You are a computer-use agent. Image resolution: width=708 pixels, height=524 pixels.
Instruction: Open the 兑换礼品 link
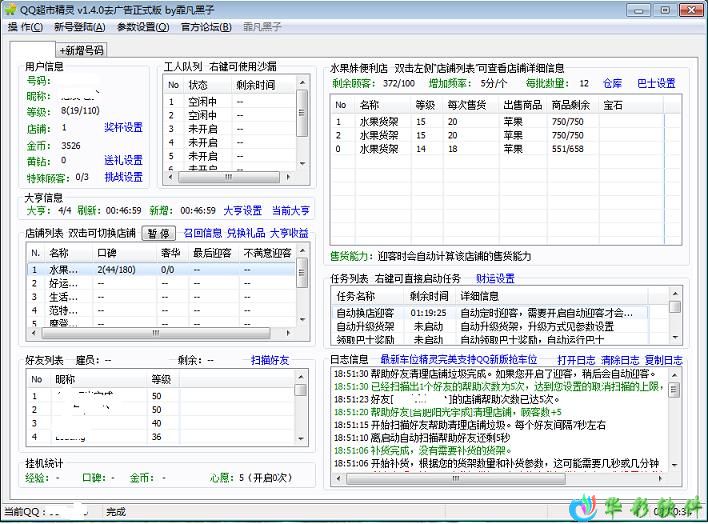click(246, 233)
